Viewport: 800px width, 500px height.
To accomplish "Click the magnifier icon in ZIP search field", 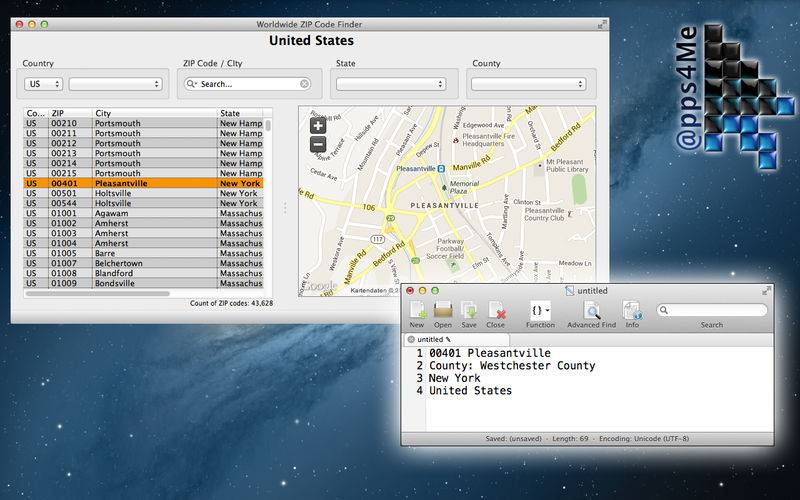I will 191,84.
